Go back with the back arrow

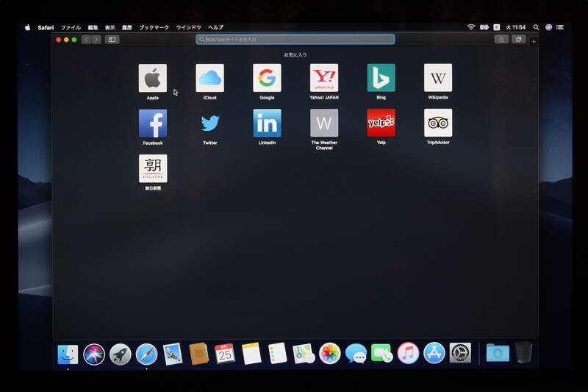[86, 40]
